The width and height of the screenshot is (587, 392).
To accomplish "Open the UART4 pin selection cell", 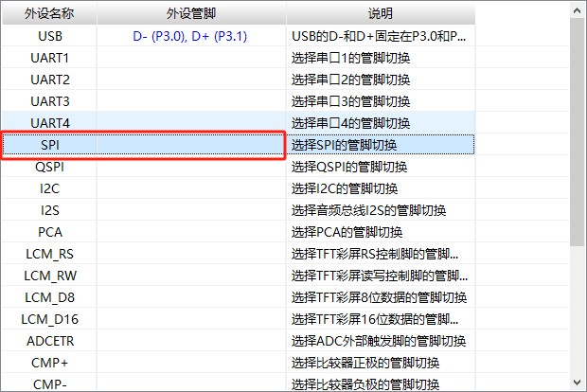I will [x=191, y=123].
